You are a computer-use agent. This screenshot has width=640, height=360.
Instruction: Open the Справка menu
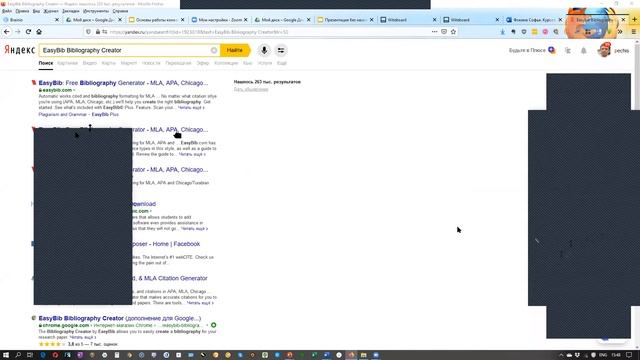(x=120, y=11)
